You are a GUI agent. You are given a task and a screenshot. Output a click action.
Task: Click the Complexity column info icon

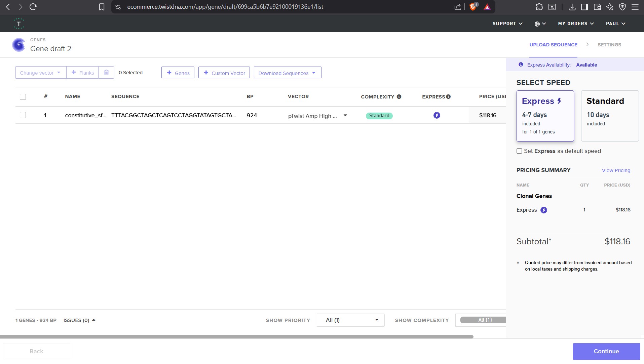coord(399,97)
